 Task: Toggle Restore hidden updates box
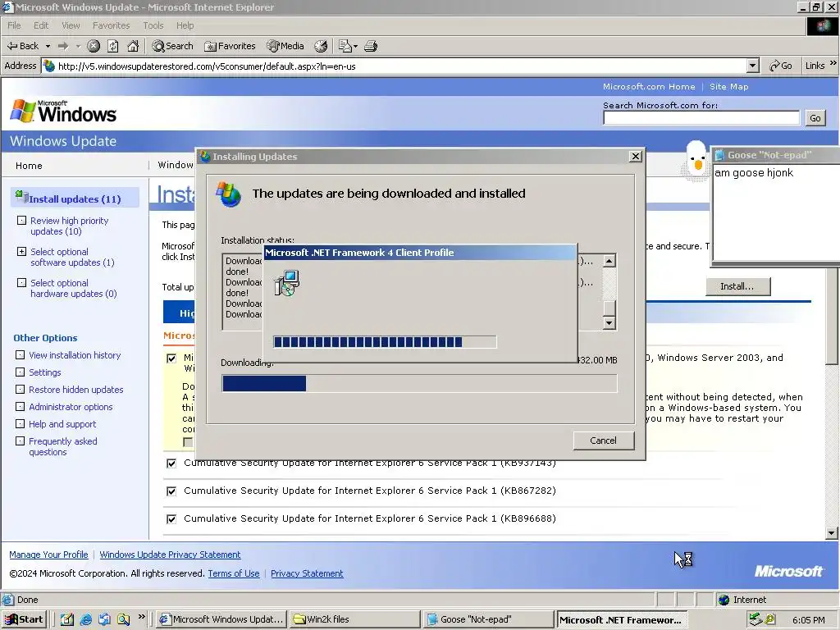pos(20,389)
